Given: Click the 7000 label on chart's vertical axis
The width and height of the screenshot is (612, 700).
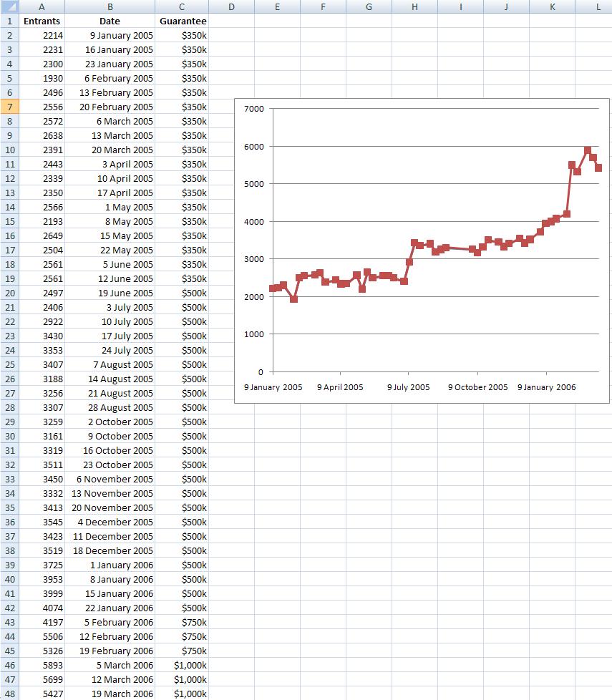Looking at the screenshot, I should point(254,109).
